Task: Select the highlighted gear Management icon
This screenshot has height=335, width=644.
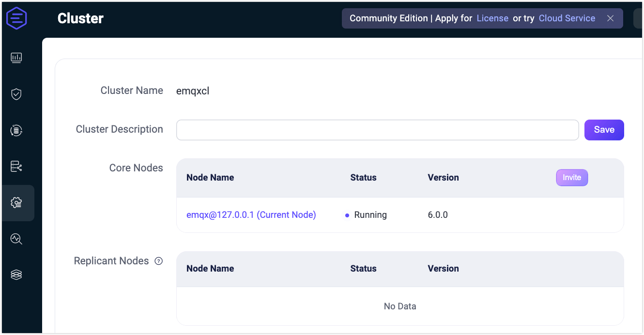Action: coord(16,203)
